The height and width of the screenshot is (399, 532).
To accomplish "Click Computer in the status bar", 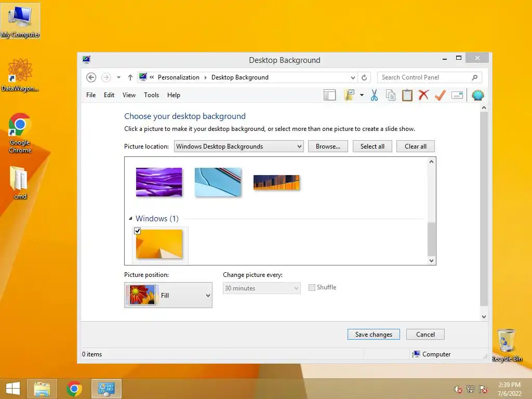I will click(x=431, y=354).
